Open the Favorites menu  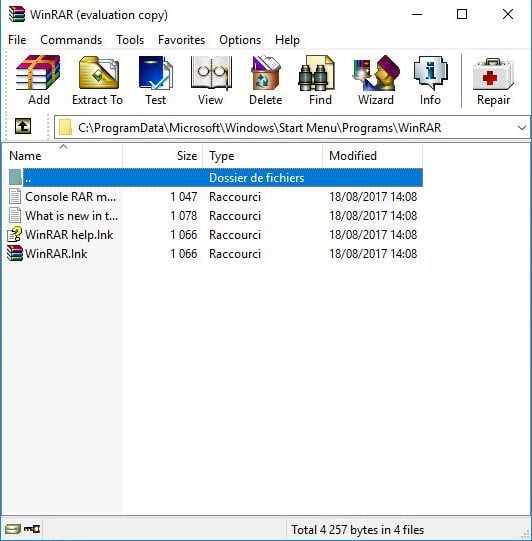click(x=181, y=40)
